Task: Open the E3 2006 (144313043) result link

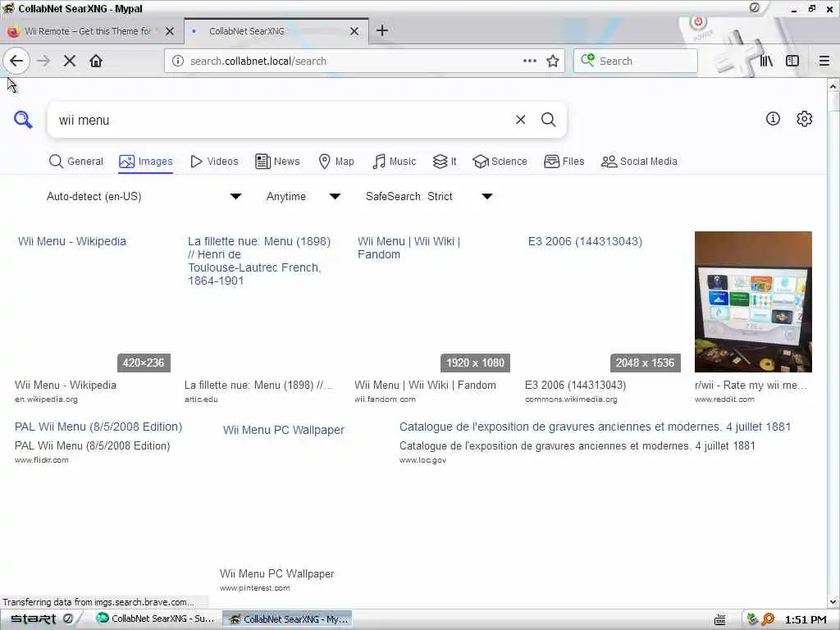Action: click(585, 241)
